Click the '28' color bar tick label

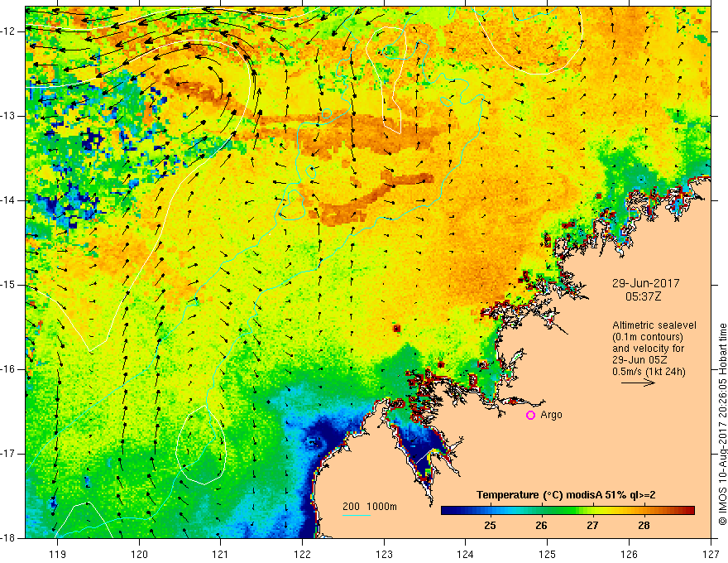click(x=644, y=526)
